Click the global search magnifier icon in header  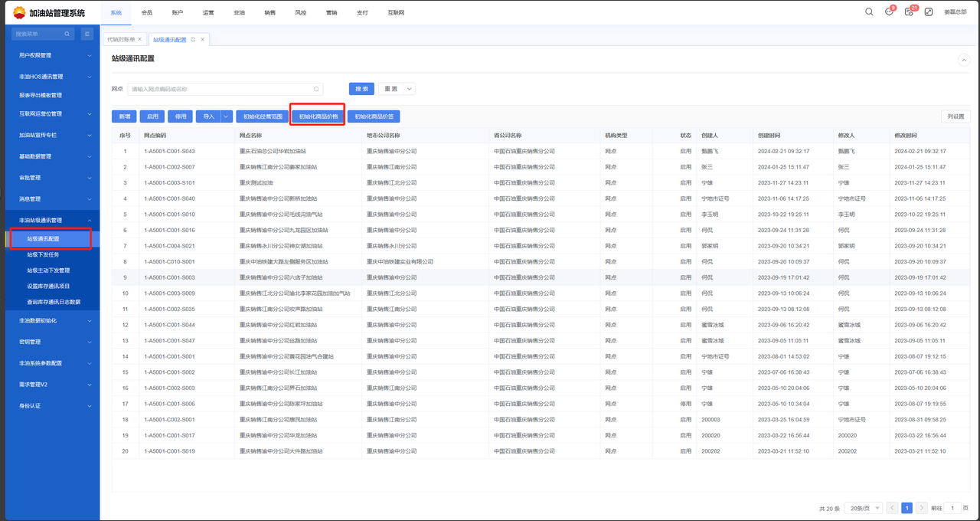[869, 12]
